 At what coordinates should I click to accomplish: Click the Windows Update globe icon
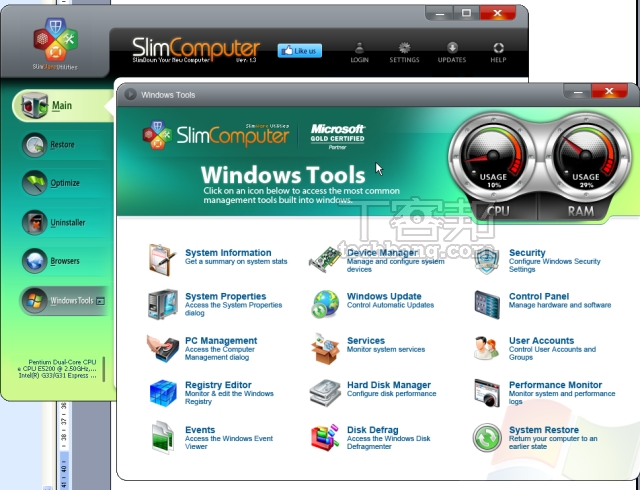click(325, 303)
